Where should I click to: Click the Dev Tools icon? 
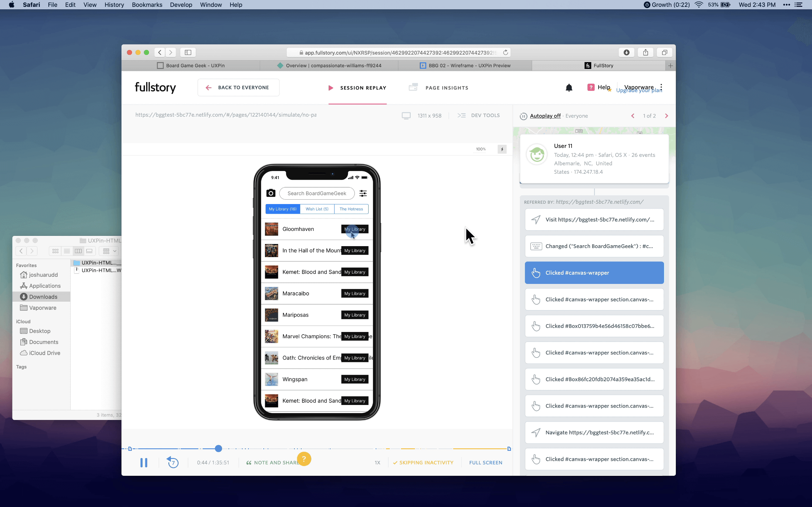point(462,115)
